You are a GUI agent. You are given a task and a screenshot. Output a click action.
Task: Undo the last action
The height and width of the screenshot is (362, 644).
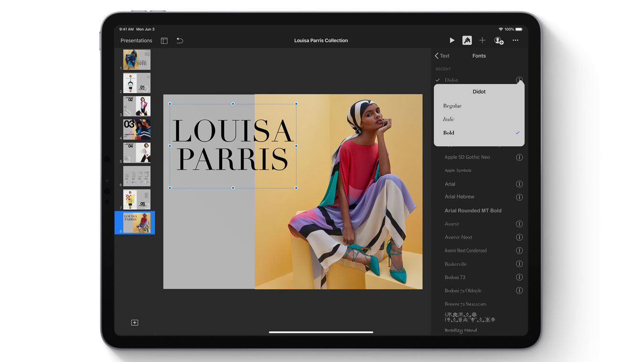180,41
